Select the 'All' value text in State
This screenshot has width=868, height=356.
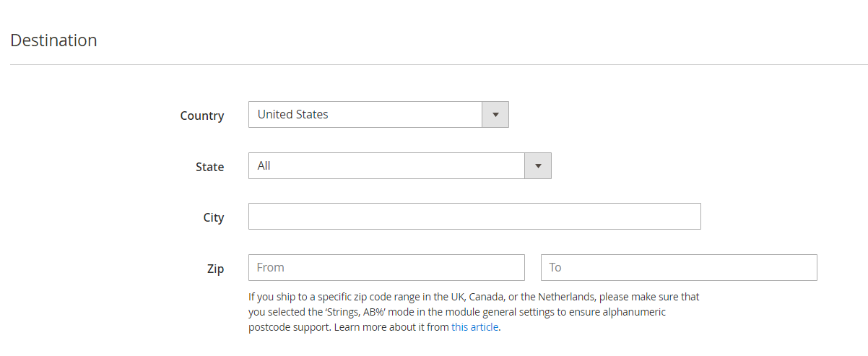264,165
